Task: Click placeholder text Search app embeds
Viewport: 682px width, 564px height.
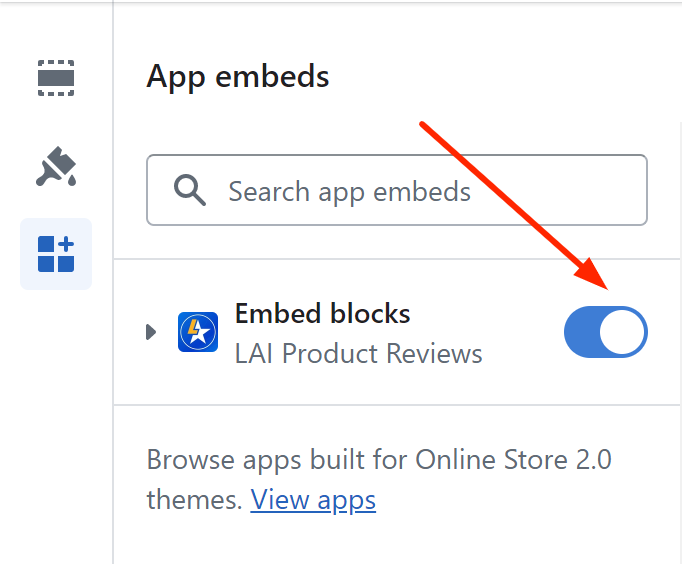Action: click(349, 191)
